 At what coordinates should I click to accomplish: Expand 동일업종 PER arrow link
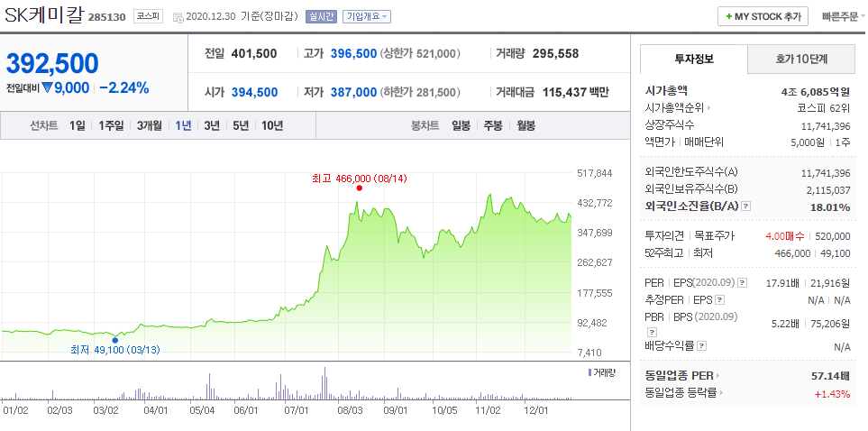(x=683, y=376)
